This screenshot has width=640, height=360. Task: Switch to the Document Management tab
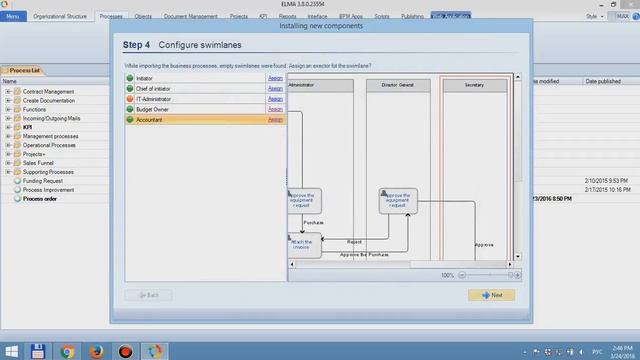tap(191, 16)
